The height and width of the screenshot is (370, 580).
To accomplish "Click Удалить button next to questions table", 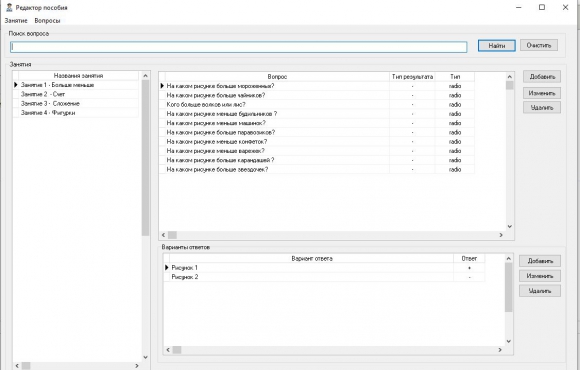I will (x=542, y=108).
